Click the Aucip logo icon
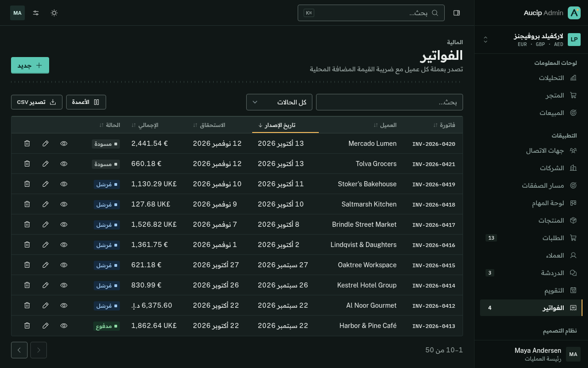Viewport: 588px width, 368px height. [x=574, y=13]
